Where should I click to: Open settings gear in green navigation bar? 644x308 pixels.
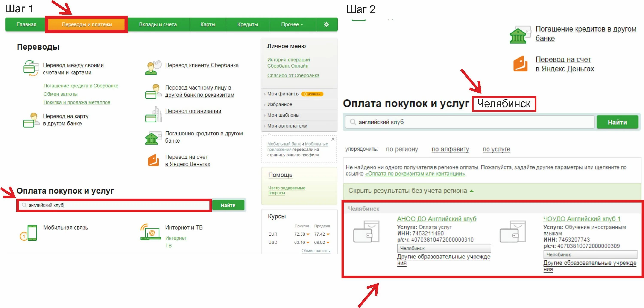pos(326,24)
